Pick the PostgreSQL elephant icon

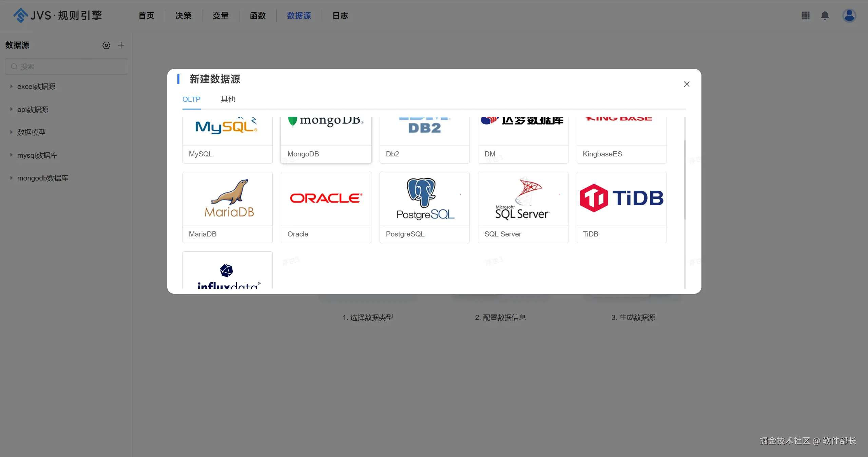tap(421, 192)
